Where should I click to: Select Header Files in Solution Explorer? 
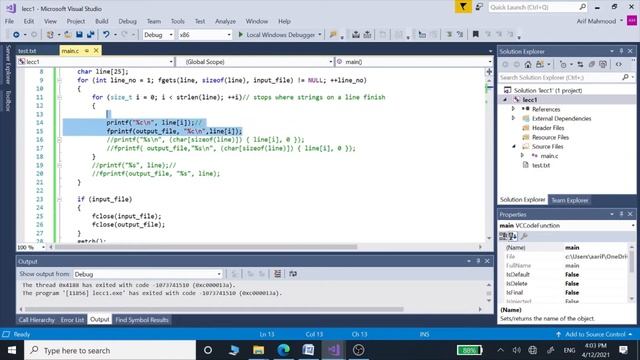coord(548,128)
